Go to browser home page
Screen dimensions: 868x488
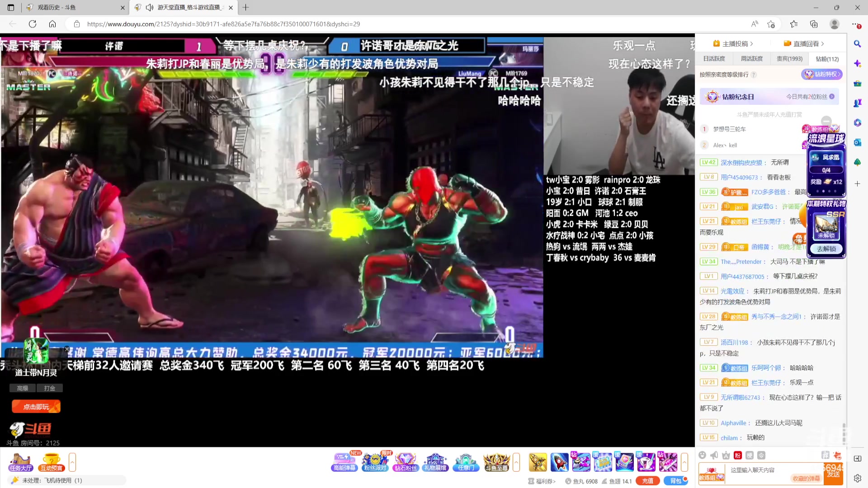pos(52,24)
